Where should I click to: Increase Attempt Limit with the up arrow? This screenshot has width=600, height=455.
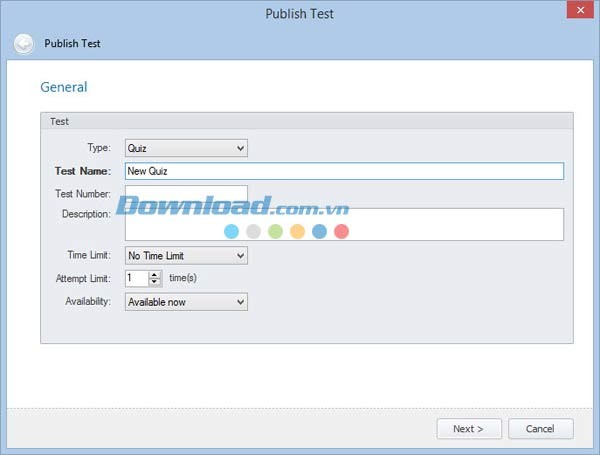[x=155, y=275]
